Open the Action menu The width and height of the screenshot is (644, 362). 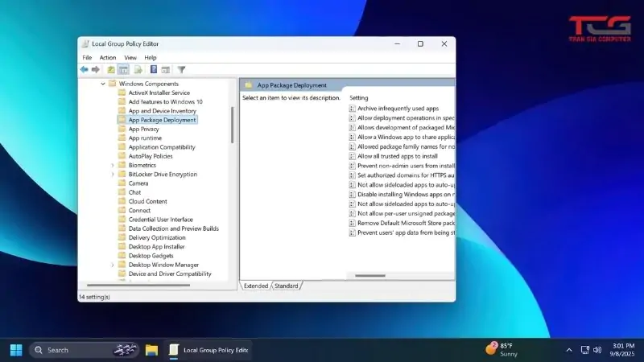click(x=108, y=57)
